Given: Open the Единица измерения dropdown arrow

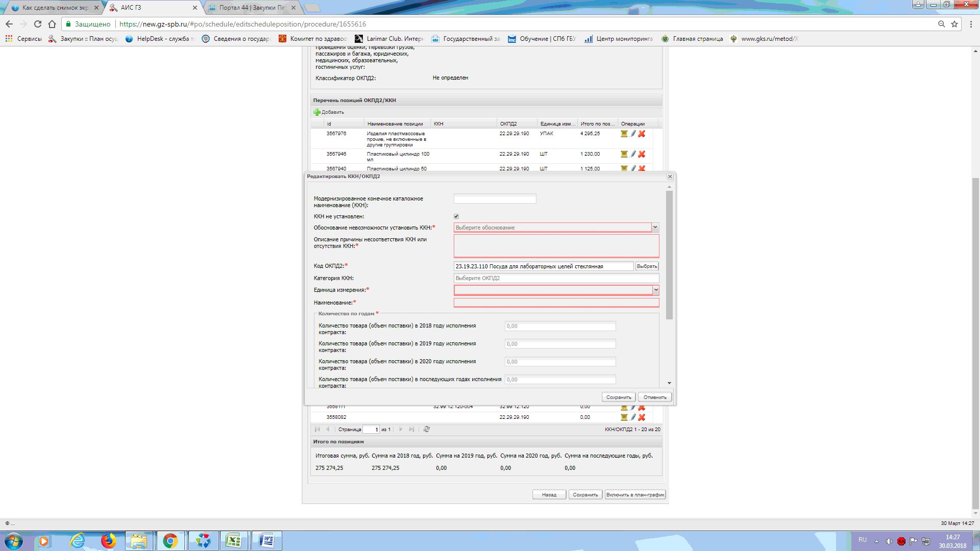Looking at the screenshot, I should [x=656, y=290].
